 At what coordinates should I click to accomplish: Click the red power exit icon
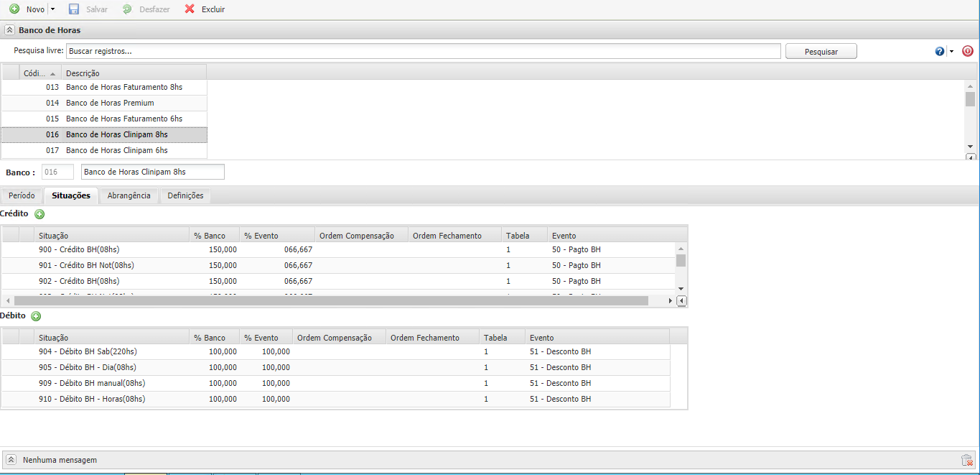pyautogui.click(x=967, y=51)
